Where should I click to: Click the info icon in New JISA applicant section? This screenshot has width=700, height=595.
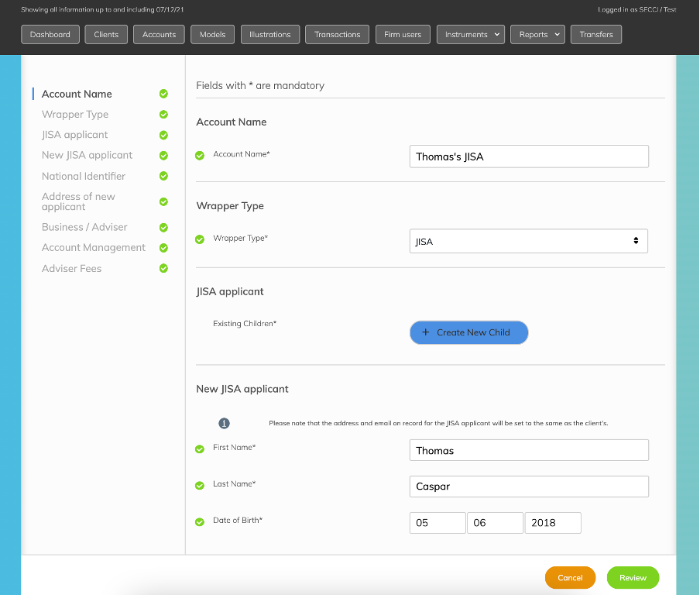click(x=224, y=423)
